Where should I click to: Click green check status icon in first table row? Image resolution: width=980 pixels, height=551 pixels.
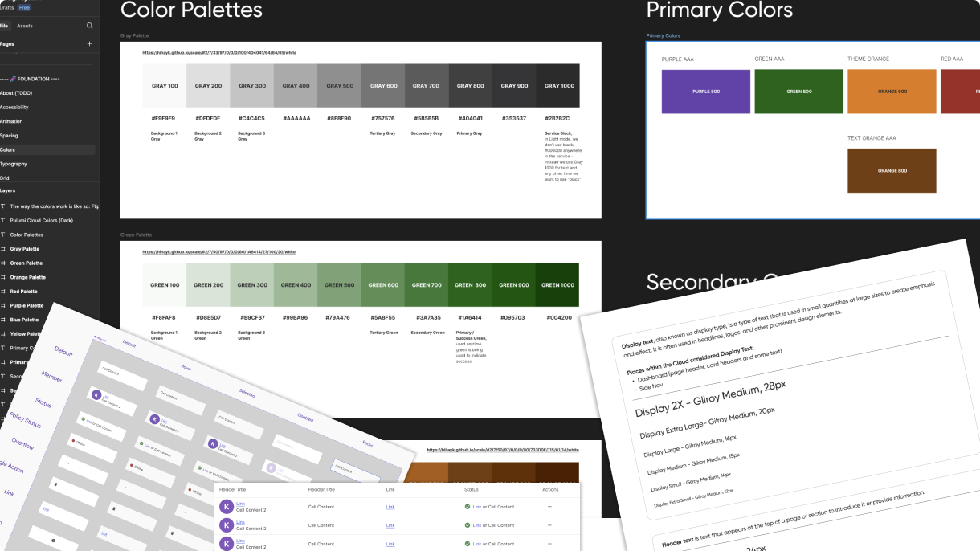(468, 507)
